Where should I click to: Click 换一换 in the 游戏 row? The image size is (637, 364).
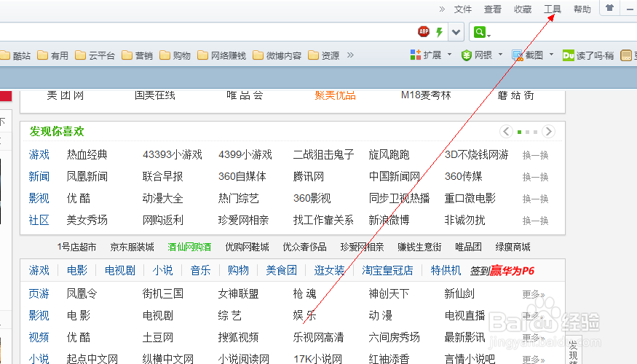(535, 155)
